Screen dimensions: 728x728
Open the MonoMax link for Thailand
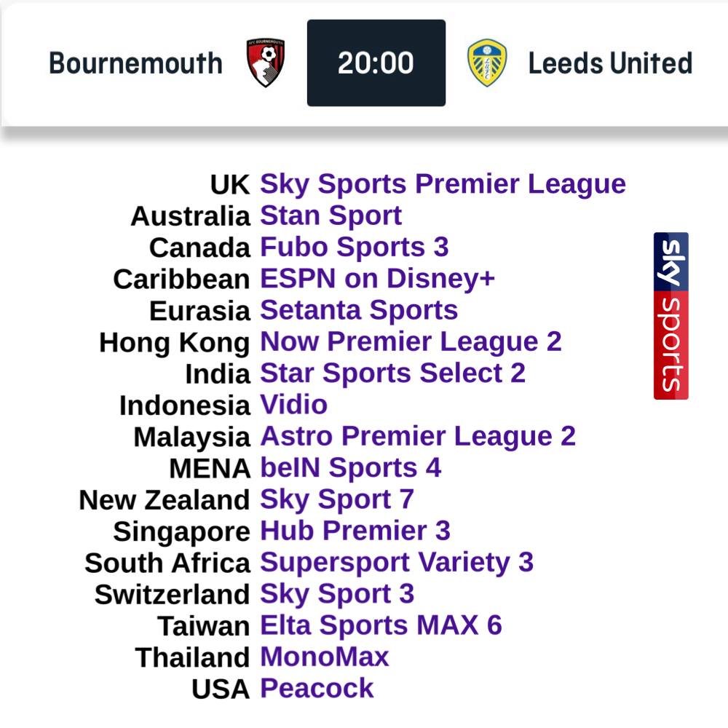tap(325, 657)
